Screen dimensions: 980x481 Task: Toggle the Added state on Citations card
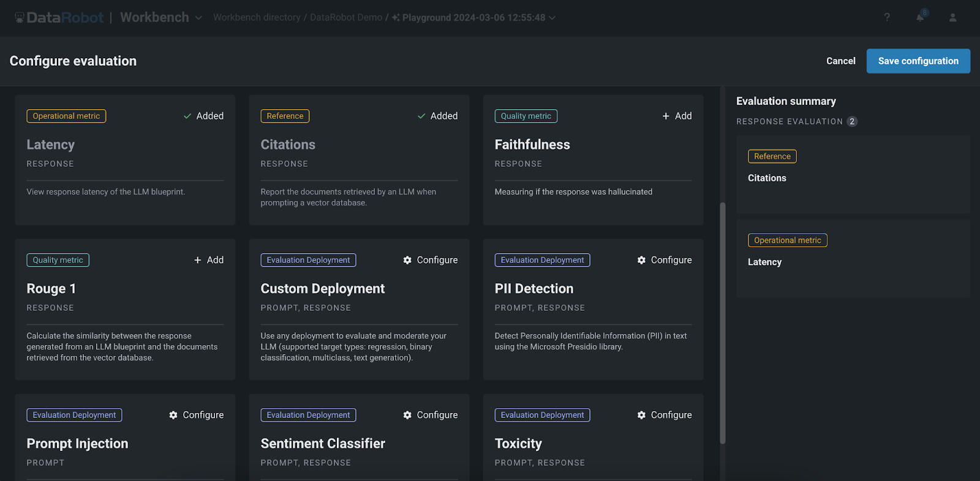coord(437,116)
